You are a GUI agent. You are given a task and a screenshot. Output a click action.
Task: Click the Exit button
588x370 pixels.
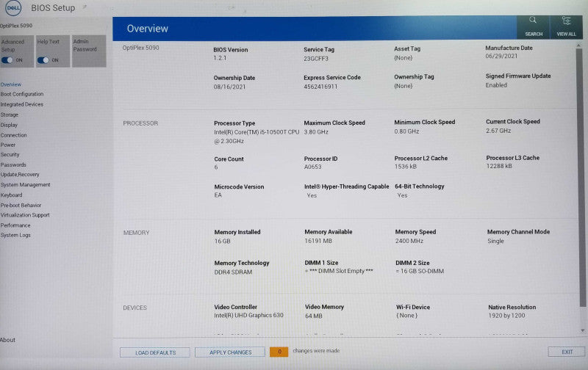[x=567, y=352]
